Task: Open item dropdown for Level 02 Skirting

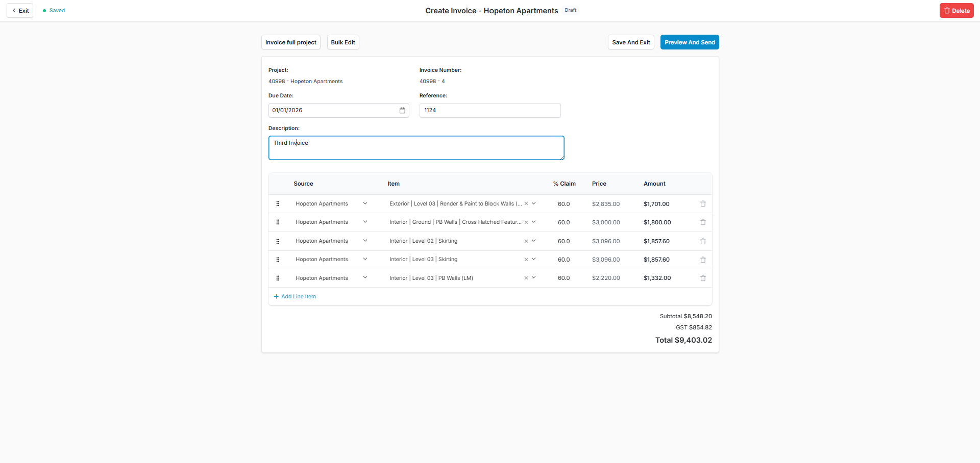Action: click(534, 241)
